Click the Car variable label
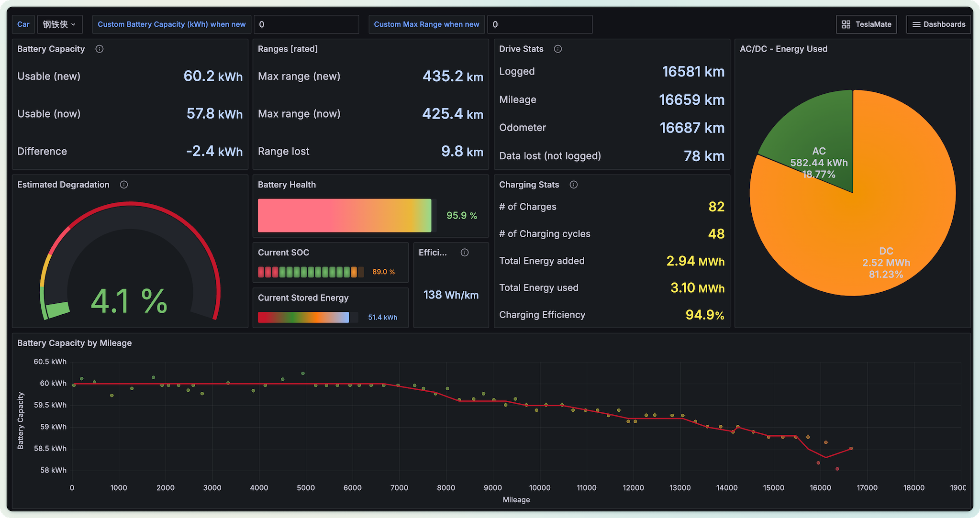Viewport: 980px width, 518px height. [23, 24]
